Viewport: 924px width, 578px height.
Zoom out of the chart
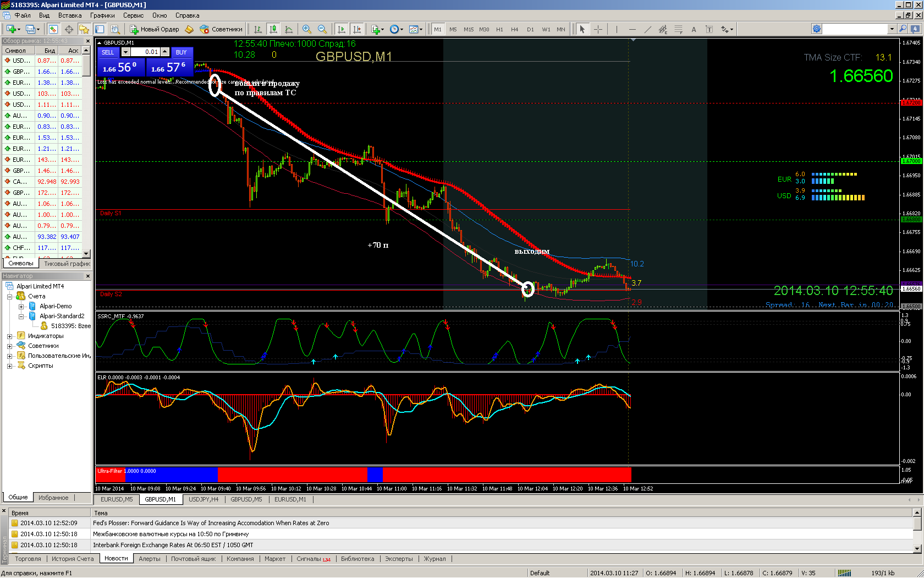pyautogui.click(x=322, y=29)
